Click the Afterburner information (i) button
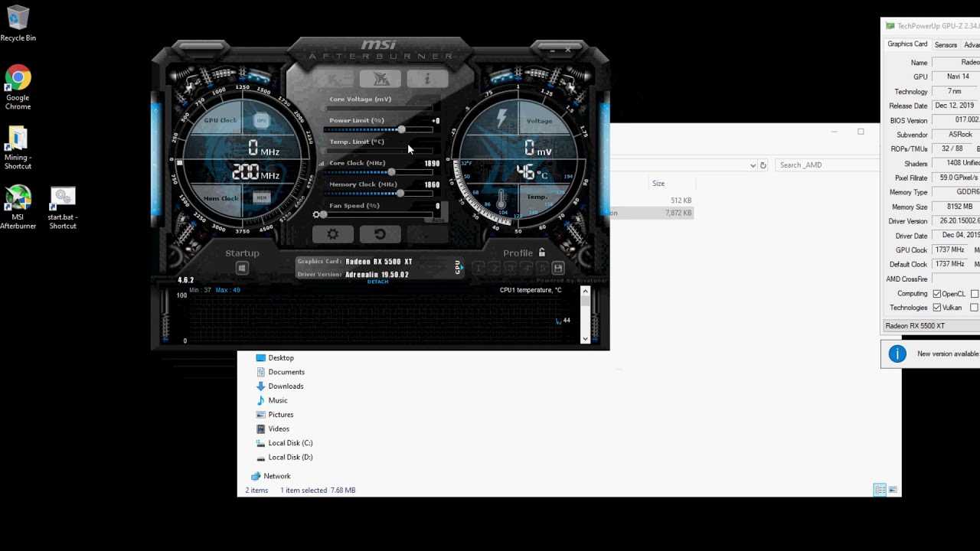Screen dimensions: 980x551 pyautogui.click(x=427, y=79)
